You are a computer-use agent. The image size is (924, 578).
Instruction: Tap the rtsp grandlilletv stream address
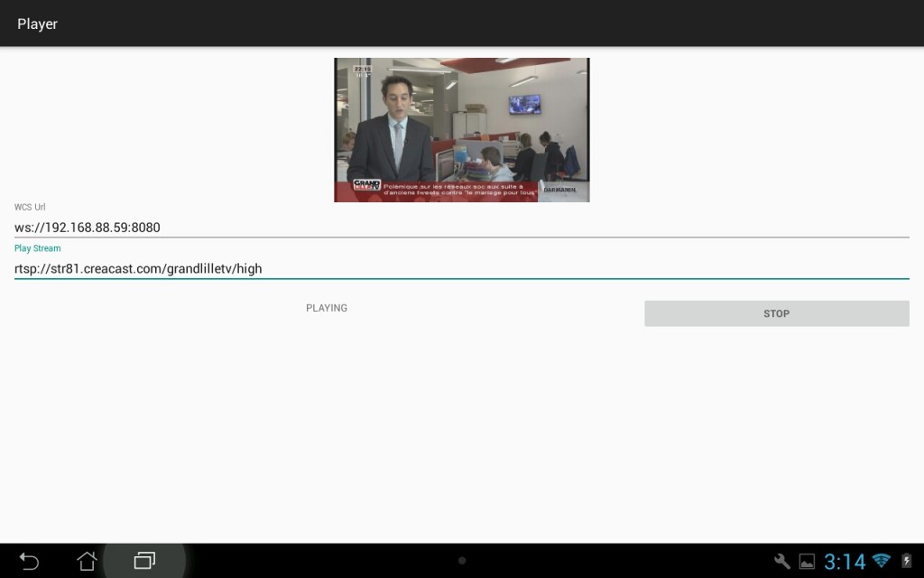(137, 268)
